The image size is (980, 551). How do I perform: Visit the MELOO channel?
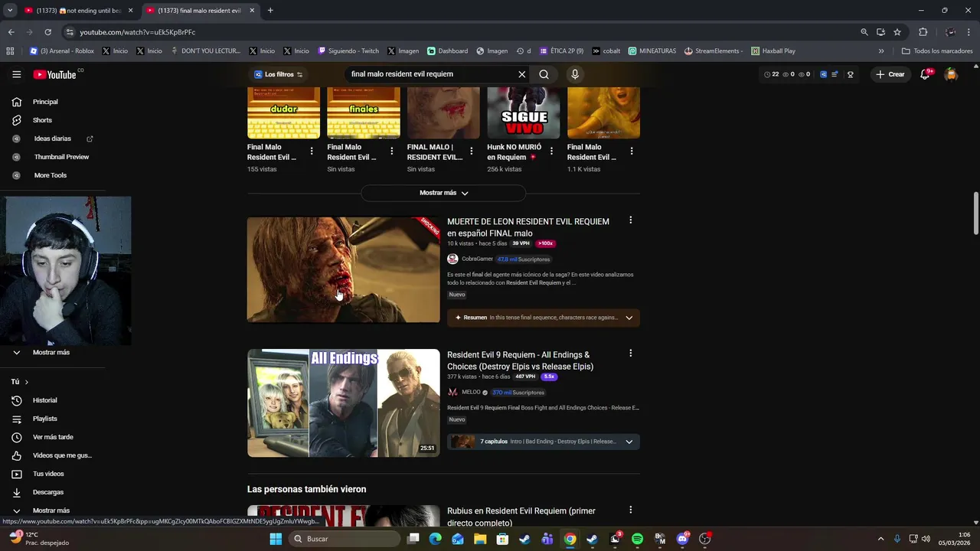471,392
